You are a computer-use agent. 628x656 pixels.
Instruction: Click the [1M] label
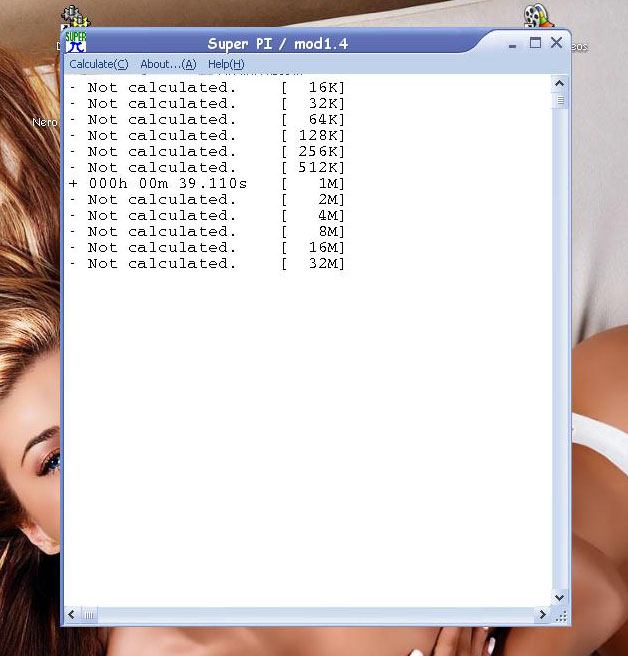pyautogui.click(x=313, y=184)
